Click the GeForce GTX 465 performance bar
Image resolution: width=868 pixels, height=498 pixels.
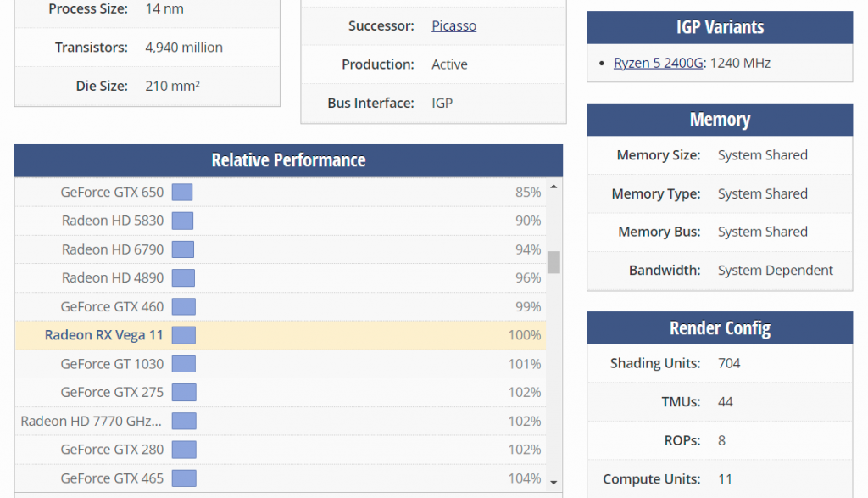184,478
